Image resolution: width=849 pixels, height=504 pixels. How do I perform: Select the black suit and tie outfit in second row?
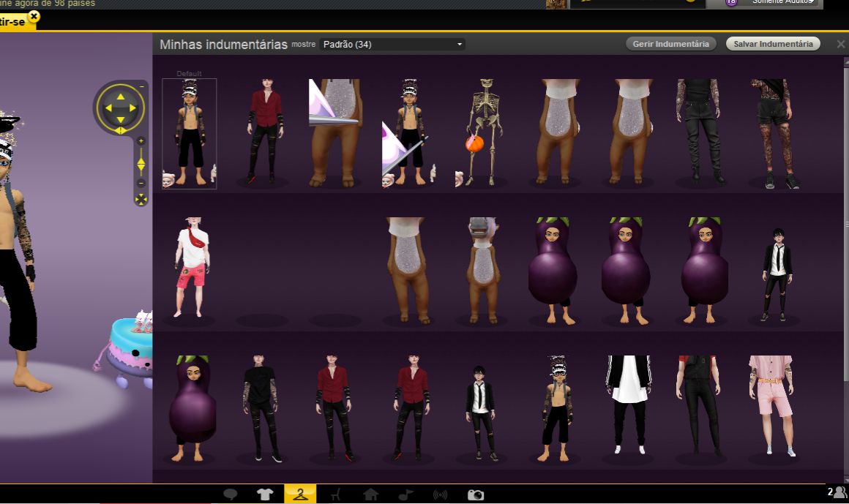click(x=777, y=275)
